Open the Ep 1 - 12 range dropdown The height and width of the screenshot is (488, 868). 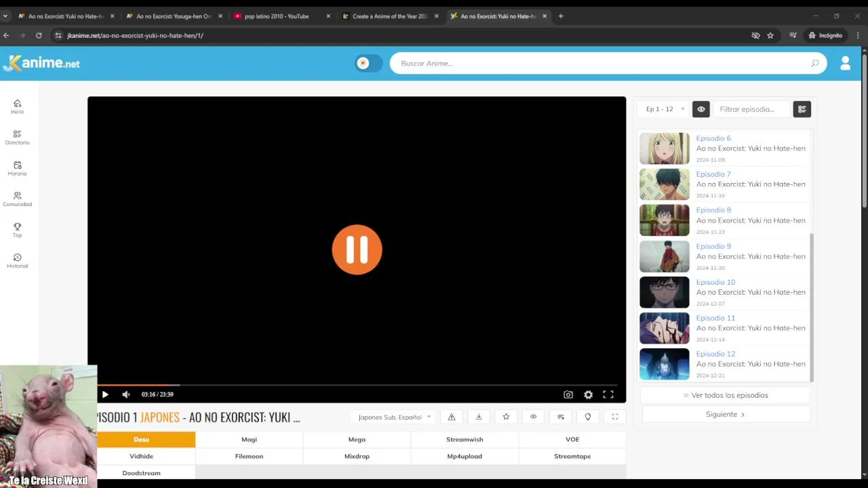(665, 109)
